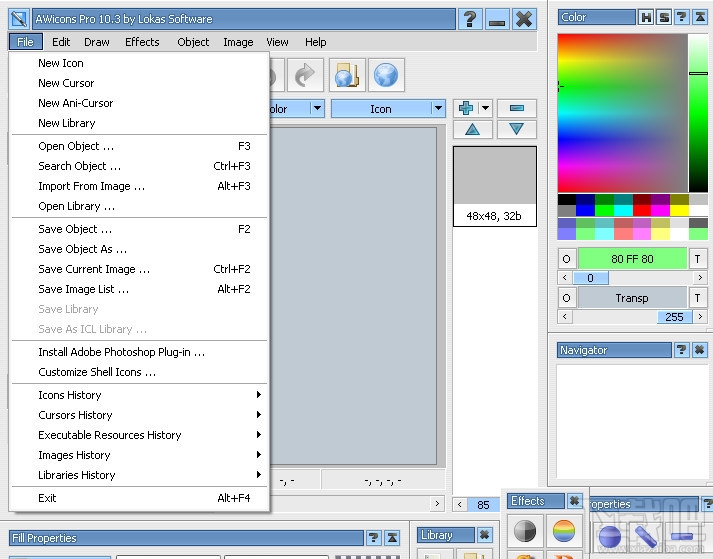
Task: Click T button beside 80 FF 80
Action: [698, 259]
